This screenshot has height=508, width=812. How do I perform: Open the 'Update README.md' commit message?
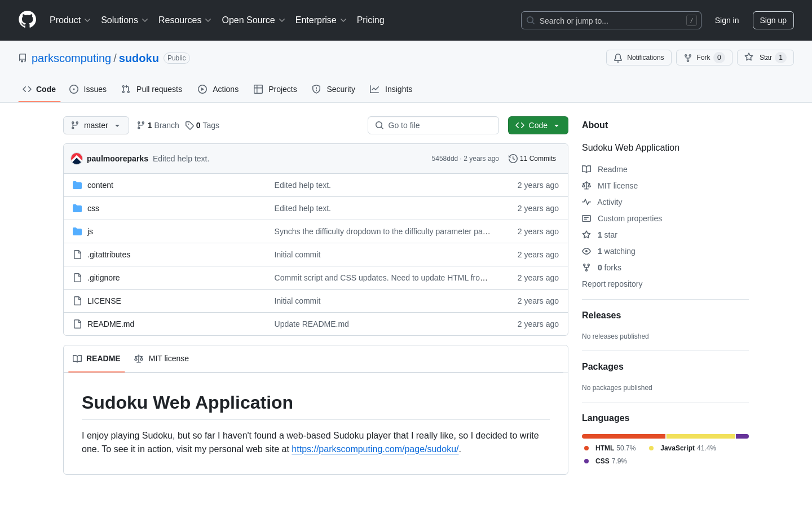pos(311,324)
